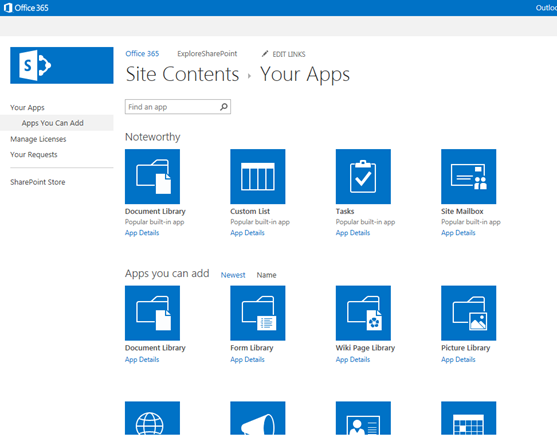The height and width of the screenshot is (441, 557).
Task: Open App Details for Site Mailbox
Action: click(x=458, y=233)
